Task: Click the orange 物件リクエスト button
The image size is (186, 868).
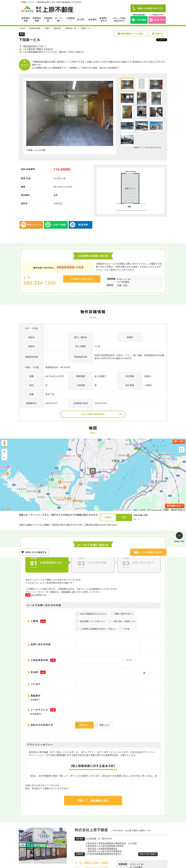Action: click(x=31, y=225)
